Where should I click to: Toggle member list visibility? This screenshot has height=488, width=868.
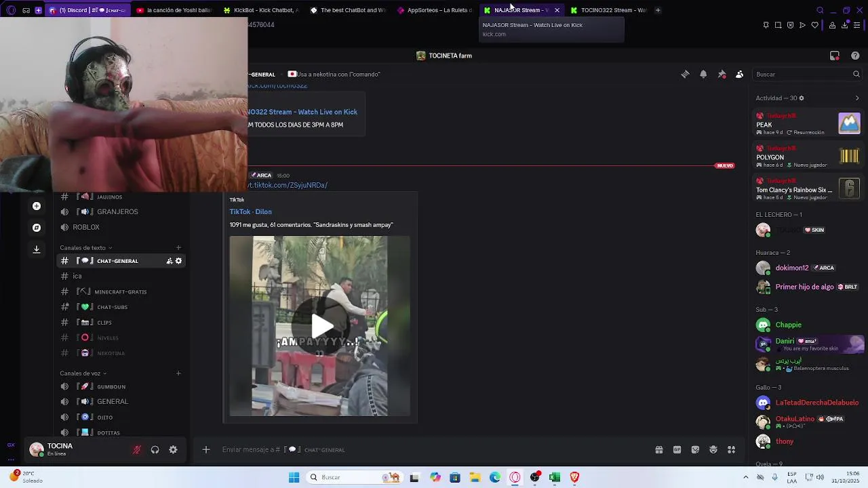pos(740,75)
